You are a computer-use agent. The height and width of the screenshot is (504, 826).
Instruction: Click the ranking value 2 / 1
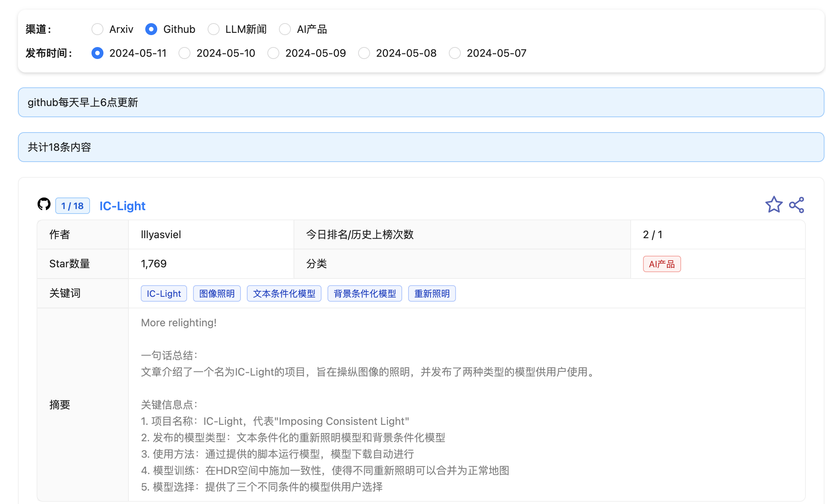(x=652, y=234)
